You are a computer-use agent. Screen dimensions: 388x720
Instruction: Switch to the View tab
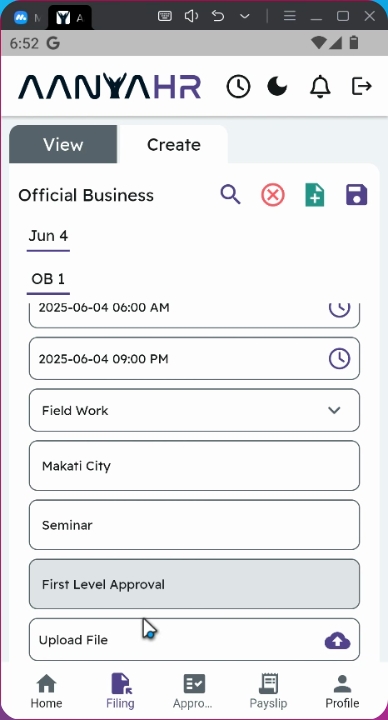[63, 145]
